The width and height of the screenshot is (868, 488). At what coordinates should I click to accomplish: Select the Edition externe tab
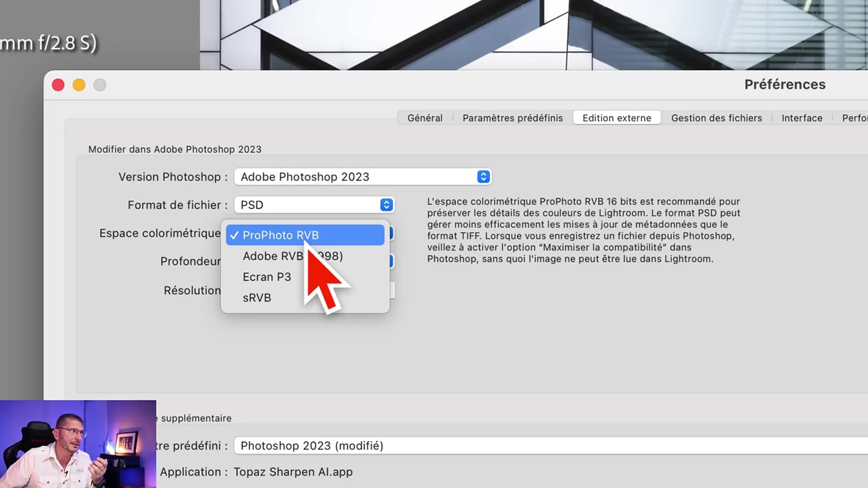[617, 118]
